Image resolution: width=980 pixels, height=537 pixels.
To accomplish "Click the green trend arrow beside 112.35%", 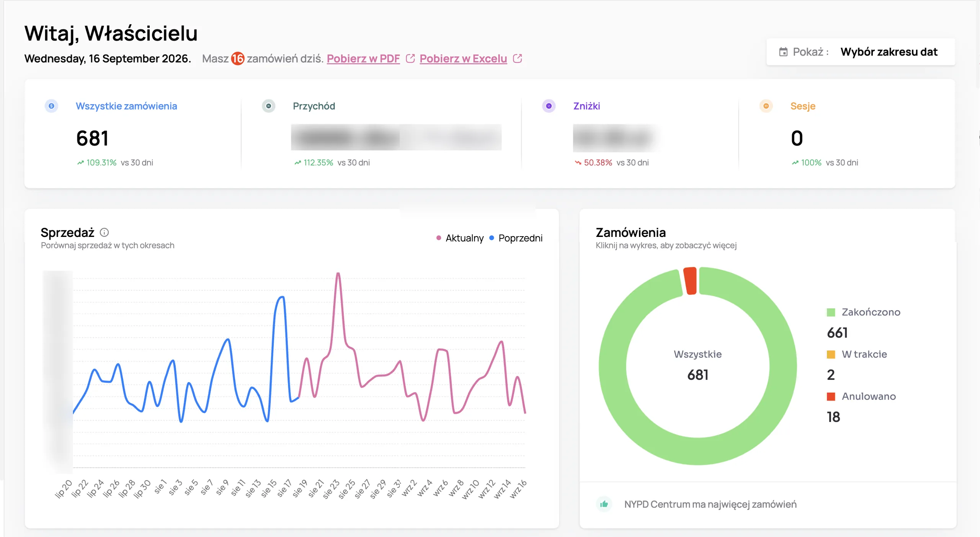I will tap(297, 163).
